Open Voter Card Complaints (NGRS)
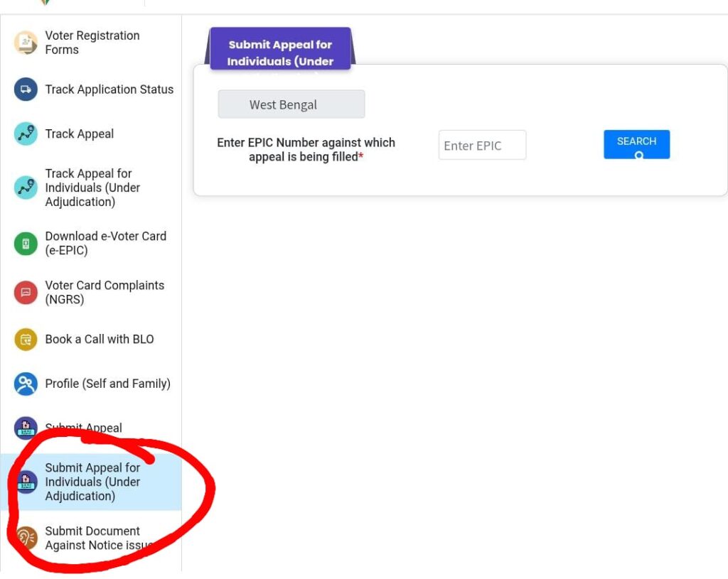Screen dimensions: 728x579 [105, 292]
